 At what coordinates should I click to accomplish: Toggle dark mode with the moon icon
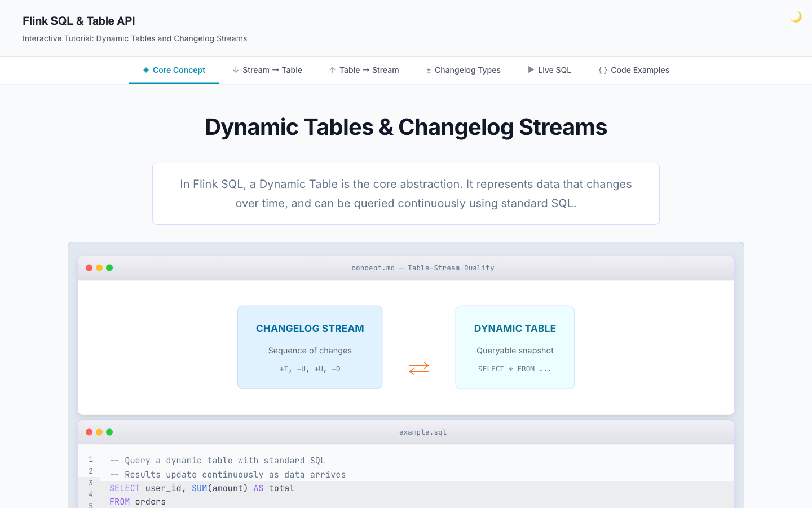(796, 17)
